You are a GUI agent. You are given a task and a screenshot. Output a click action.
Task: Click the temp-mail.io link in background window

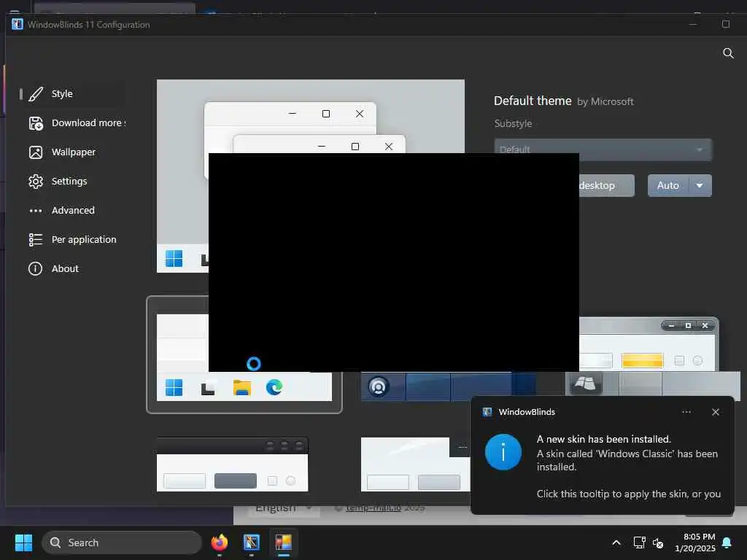(373, 508)
